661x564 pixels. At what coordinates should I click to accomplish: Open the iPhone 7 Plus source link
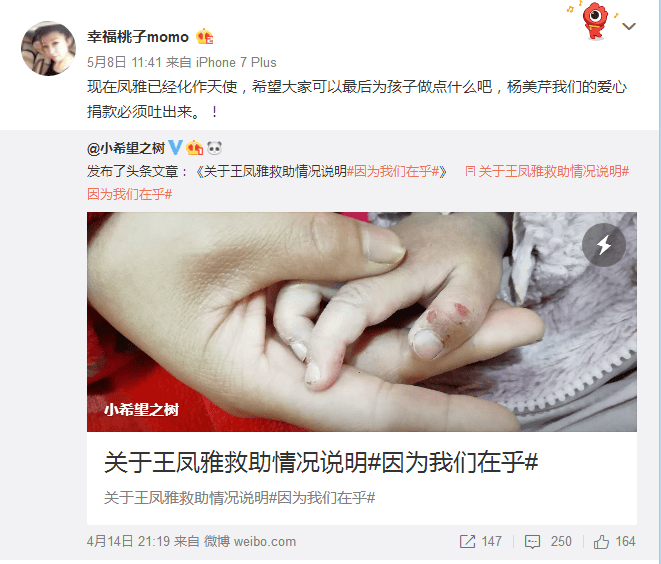click(x=236, y=62)
